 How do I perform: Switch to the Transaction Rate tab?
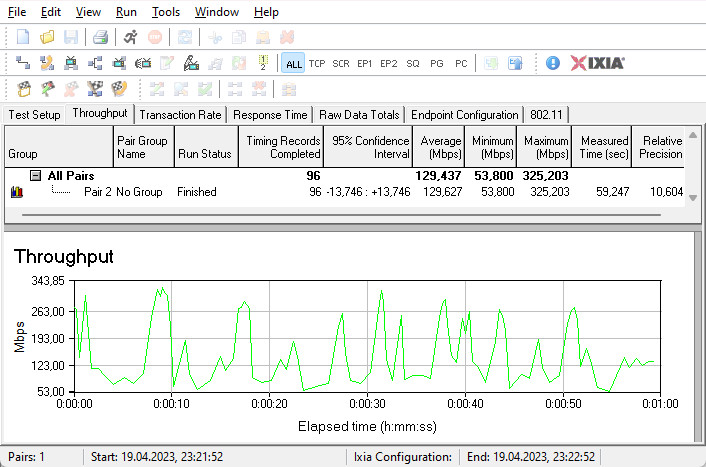(x=180, y=115)
